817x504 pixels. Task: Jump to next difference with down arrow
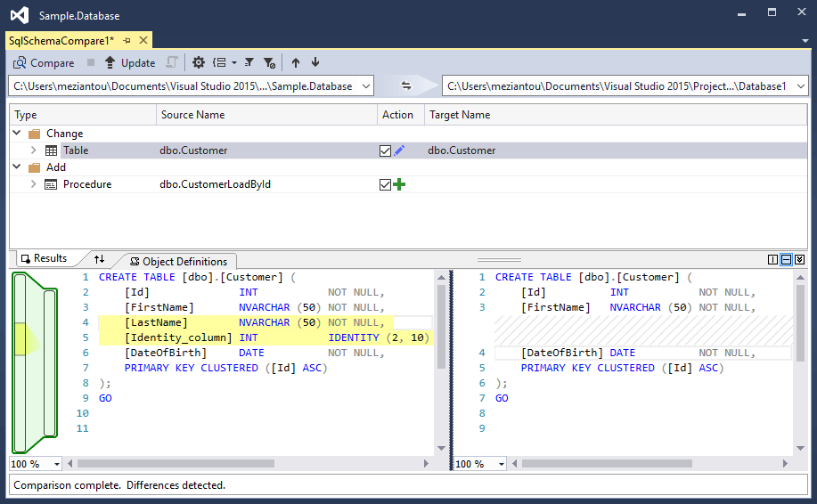tap(315, 62)
